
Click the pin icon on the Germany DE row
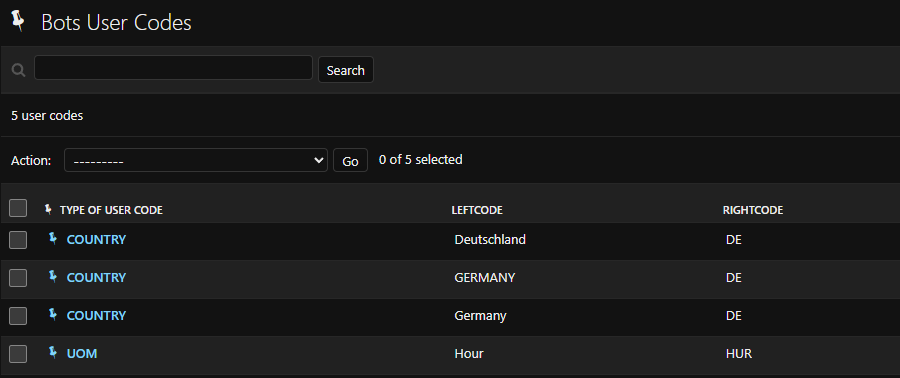[53, 314]
